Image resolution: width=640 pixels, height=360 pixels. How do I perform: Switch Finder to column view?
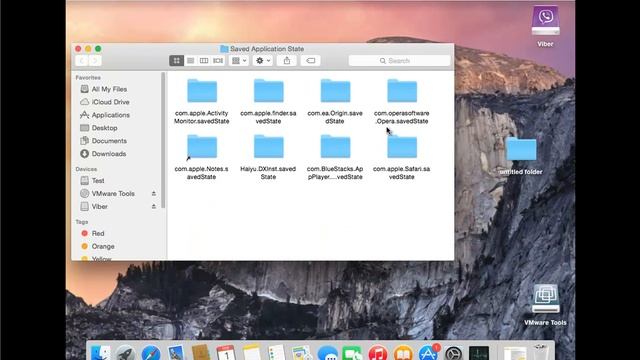(x=204, y=61)
